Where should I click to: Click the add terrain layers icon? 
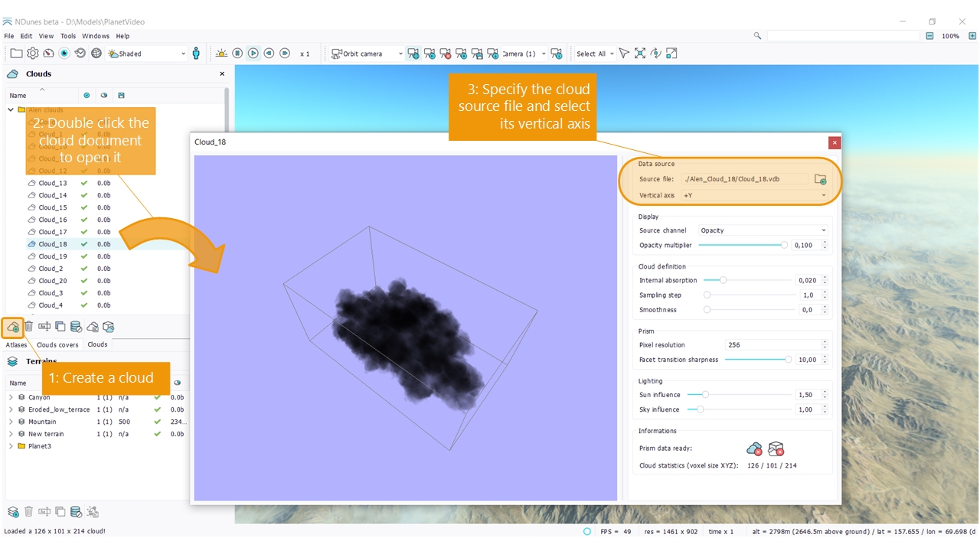point(13,512)
